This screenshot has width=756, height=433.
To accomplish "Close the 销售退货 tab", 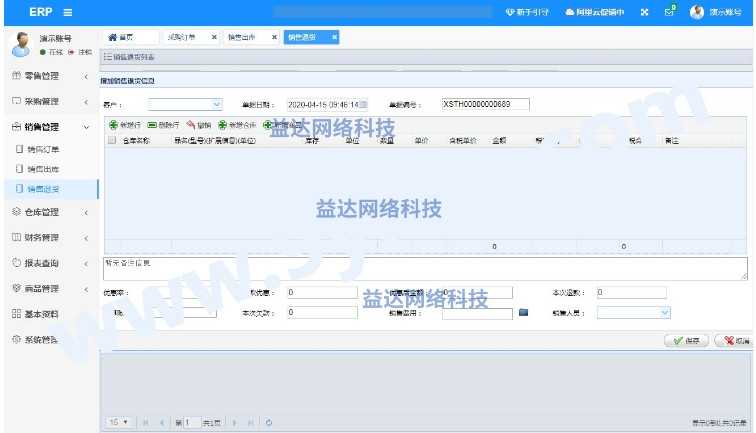I will [335, 37].
